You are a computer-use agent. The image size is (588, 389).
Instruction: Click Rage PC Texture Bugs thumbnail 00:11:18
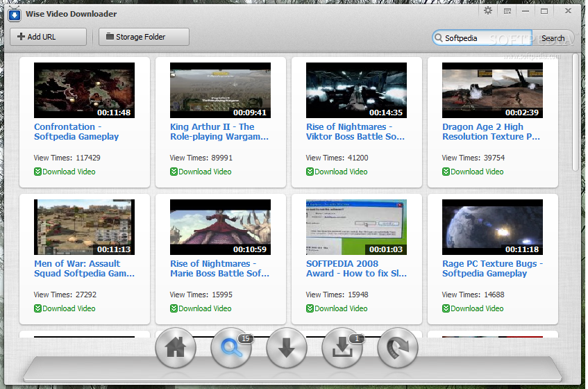(492, 227)
